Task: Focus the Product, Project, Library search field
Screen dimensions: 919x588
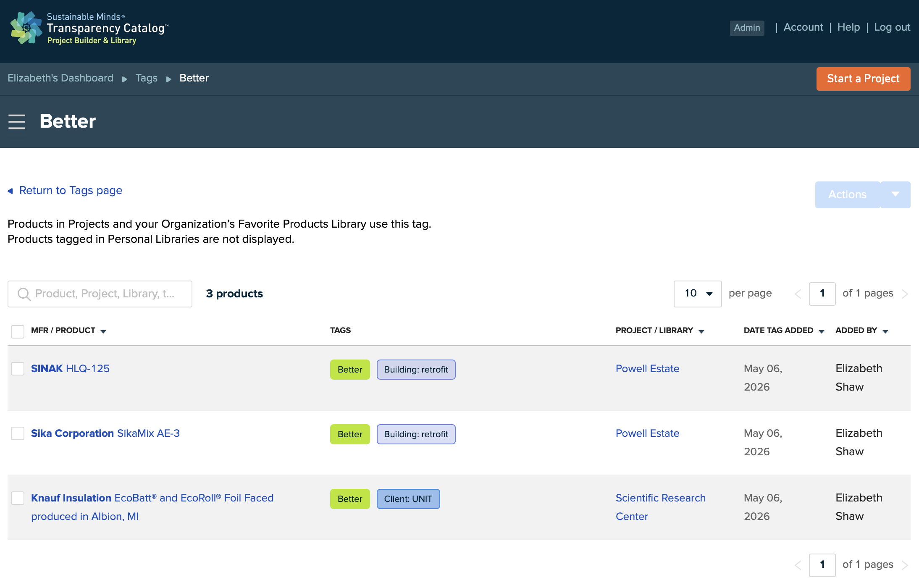Action: 100,294
